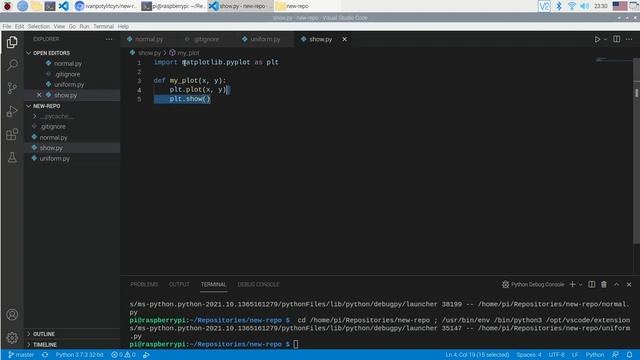Open the Selection menu

[x=39, y=26]
